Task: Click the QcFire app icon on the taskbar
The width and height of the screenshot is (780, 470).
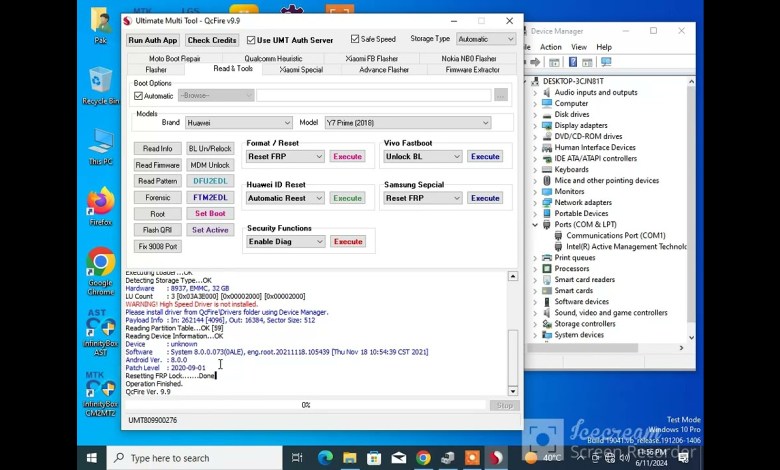Action: click(x=496, y=458)
